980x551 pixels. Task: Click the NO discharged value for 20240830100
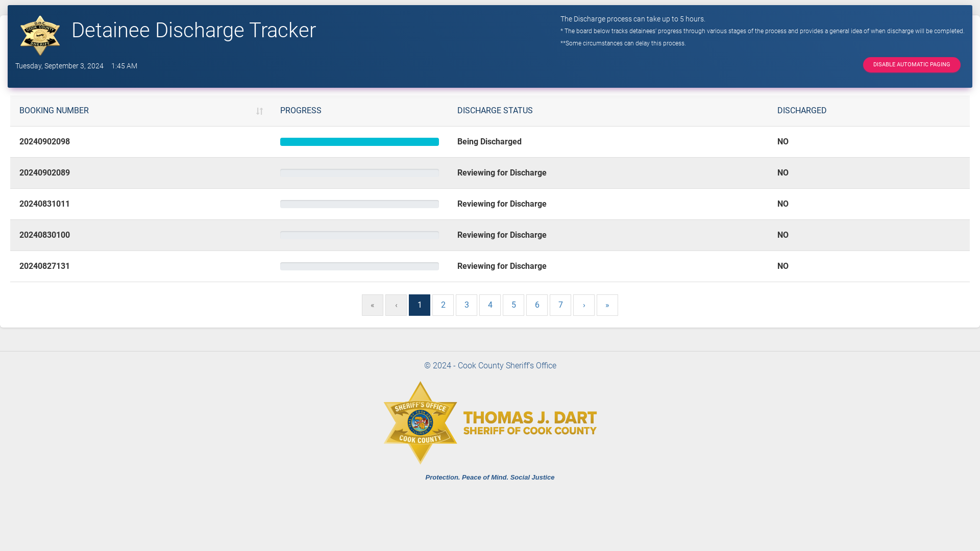coord(783,235)
